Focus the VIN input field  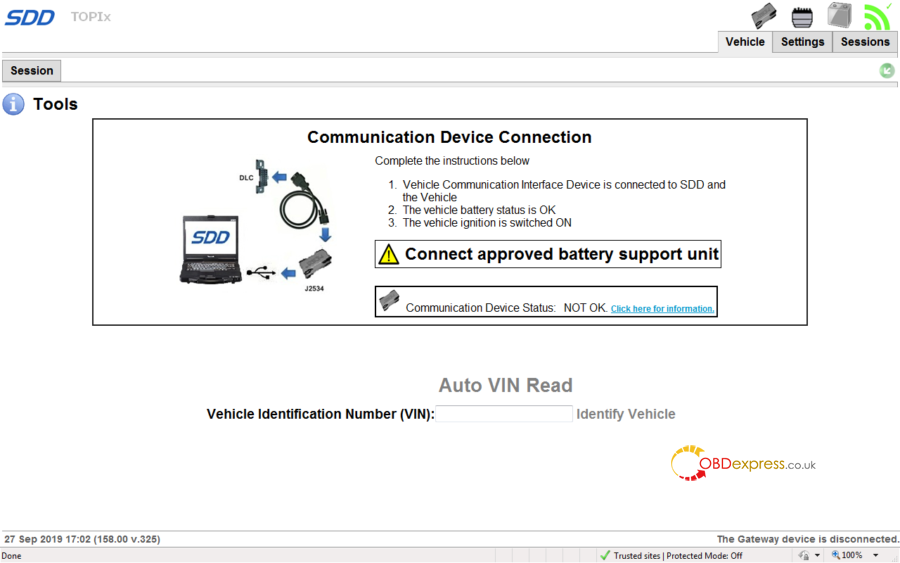click(x=504, y=414)
